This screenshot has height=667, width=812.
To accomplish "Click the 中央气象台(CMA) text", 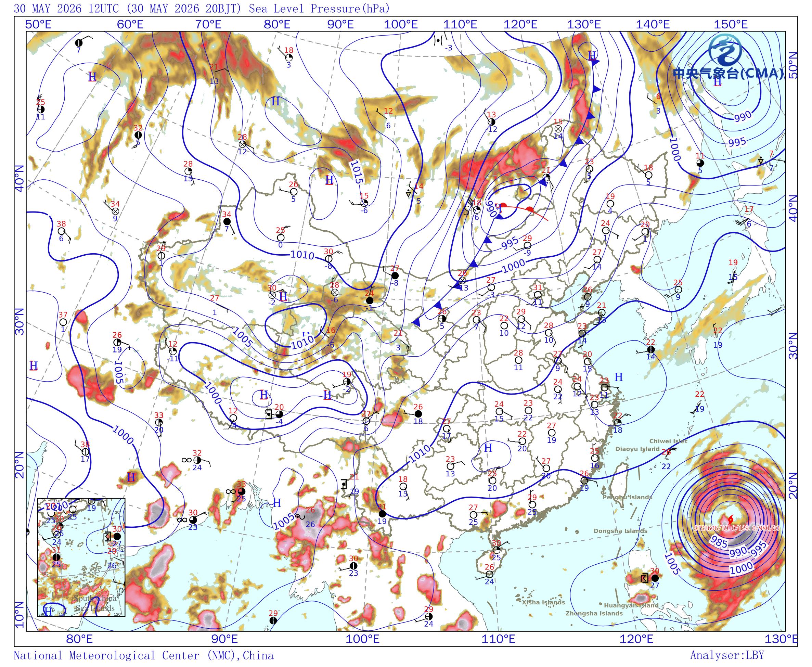I will click(x=729, y=73).
